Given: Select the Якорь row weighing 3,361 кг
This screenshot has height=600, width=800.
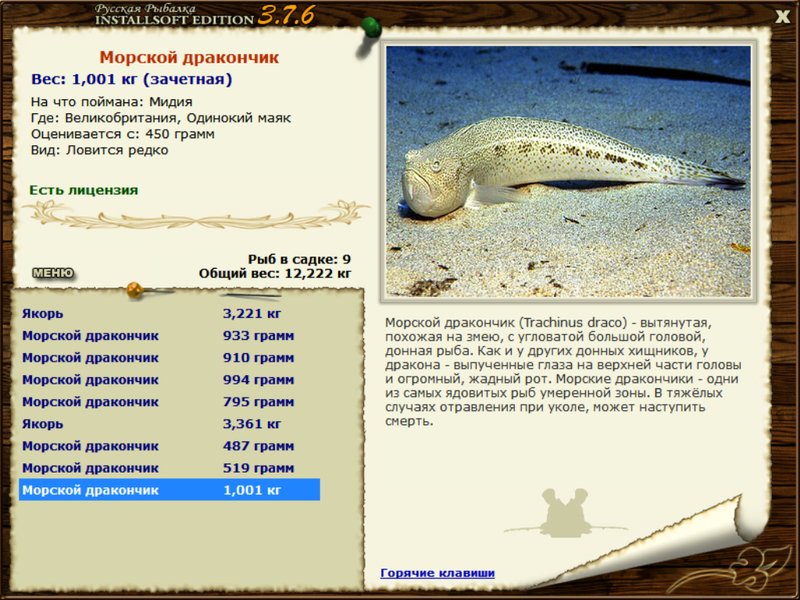Looking at the screenshot, I should tap(169, 423).
